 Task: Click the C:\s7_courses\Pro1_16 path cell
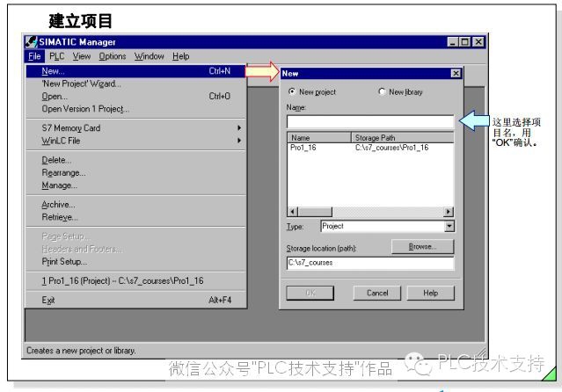click(391, 148)
